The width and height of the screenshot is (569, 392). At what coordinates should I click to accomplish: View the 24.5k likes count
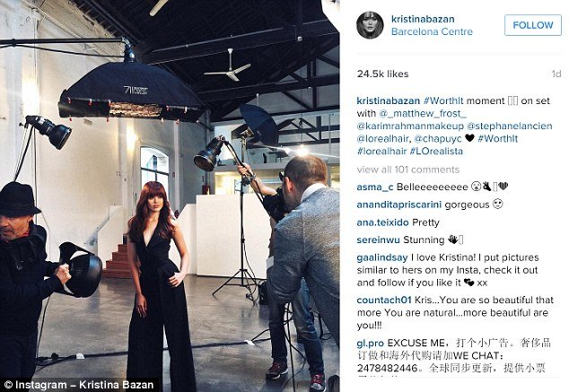(382, 74)
